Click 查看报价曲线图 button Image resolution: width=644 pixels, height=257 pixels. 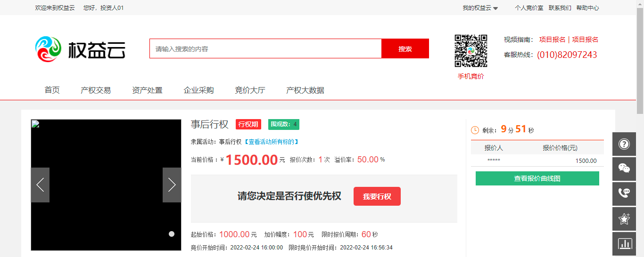coord(537,178)
